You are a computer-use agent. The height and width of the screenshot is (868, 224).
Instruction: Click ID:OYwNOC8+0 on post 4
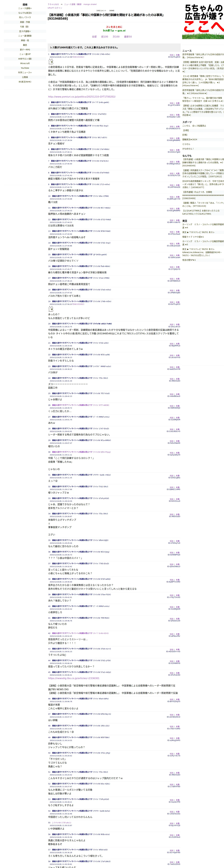(x=173, y=129)
